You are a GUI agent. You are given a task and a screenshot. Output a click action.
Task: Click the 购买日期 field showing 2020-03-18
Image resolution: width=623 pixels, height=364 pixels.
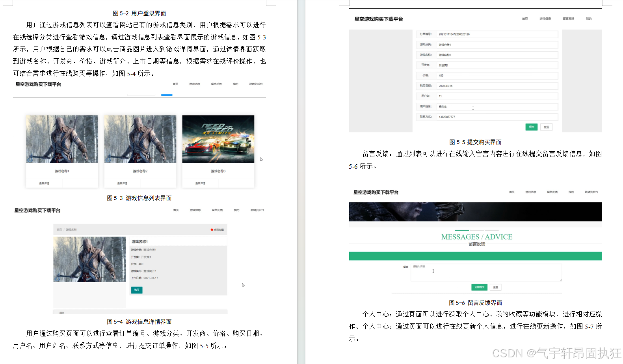pyautogui.click(x=497, y=85)
